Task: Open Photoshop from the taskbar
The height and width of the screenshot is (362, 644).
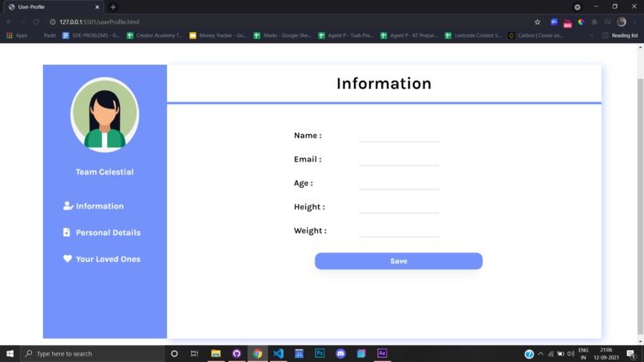Action: tap(320, 353)
